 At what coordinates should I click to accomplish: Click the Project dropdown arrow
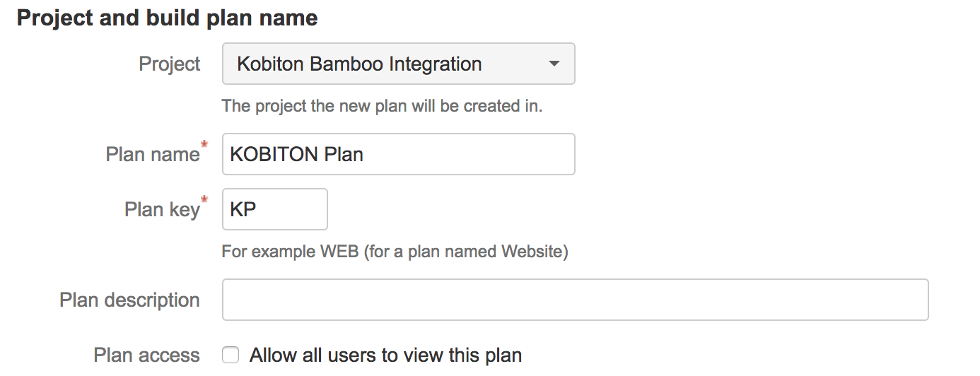554,64
